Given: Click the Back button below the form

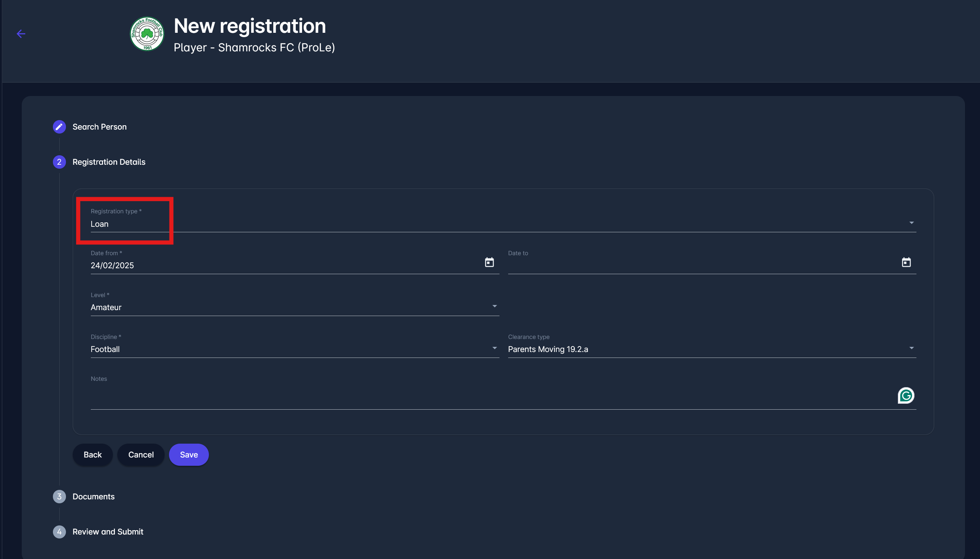Looking at the screenshot, I should (x=92, y=455).
